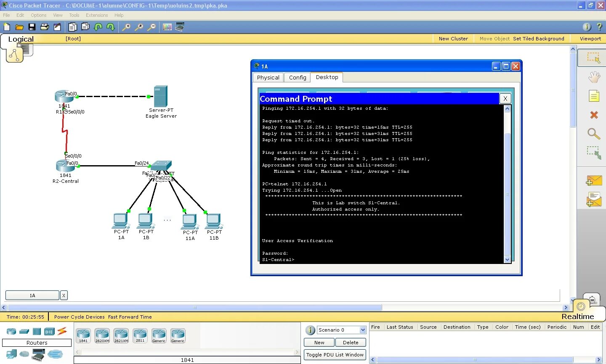Click the New scenario button
The image size is (606, 364).
click(319, 343)
